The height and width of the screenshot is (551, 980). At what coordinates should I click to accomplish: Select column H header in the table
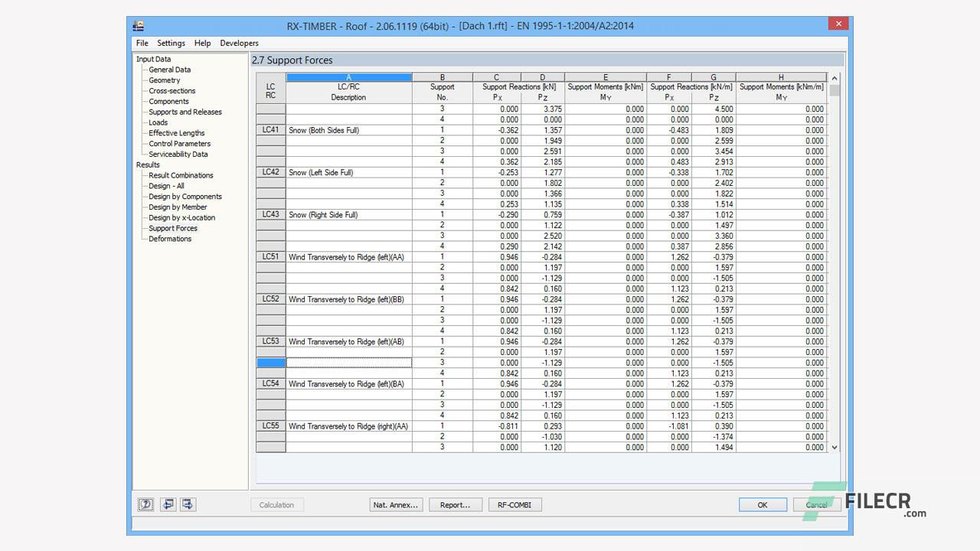[x=781, y=77]
